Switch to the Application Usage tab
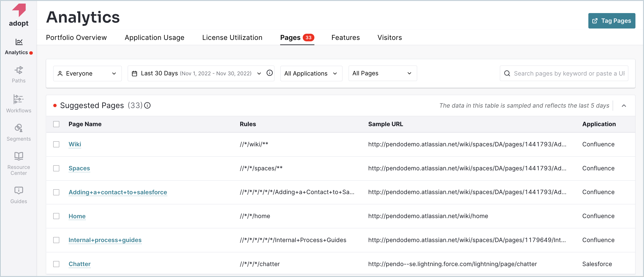Viewport: 644px width, 277px height. [x=155, y=38]
